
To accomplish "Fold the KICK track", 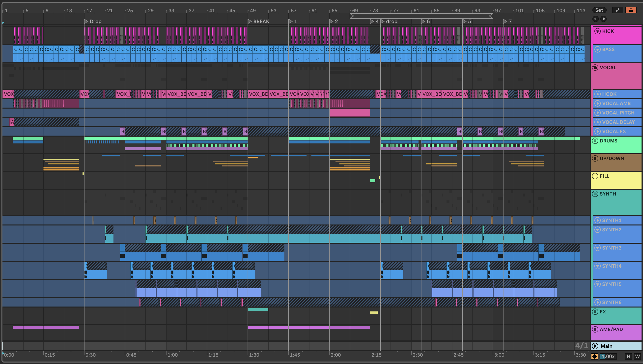I will tap(598, 31).
